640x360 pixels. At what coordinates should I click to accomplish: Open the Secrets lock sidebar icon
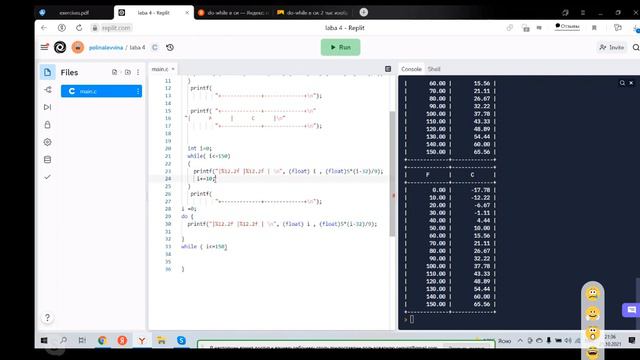click(x=47, y=124)
